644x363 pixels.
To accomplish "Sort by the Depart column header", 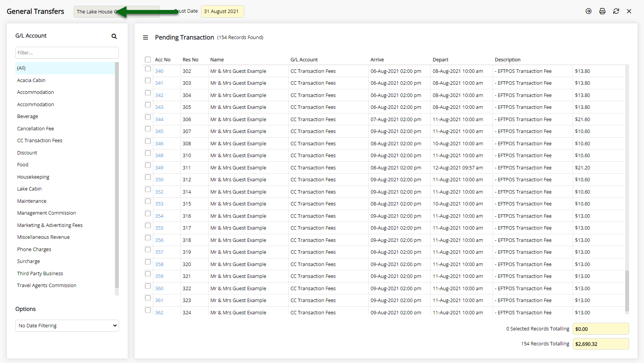I will point(440,60).
